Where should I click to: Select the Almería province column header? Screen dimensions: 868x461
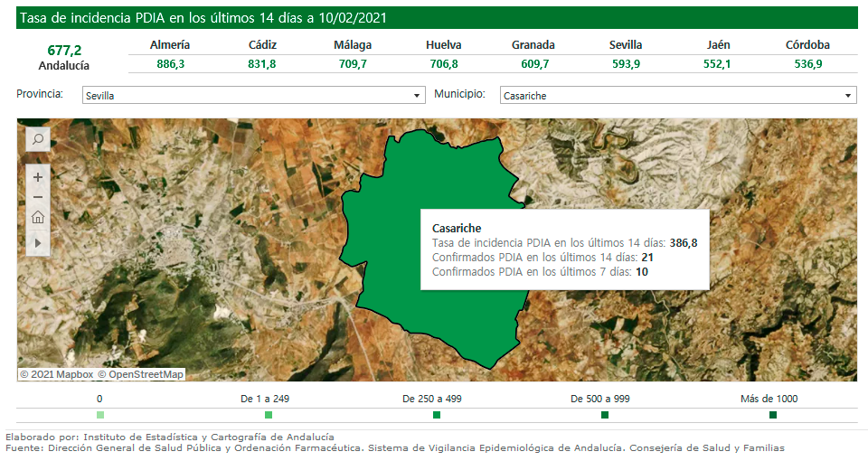(170, 45)
